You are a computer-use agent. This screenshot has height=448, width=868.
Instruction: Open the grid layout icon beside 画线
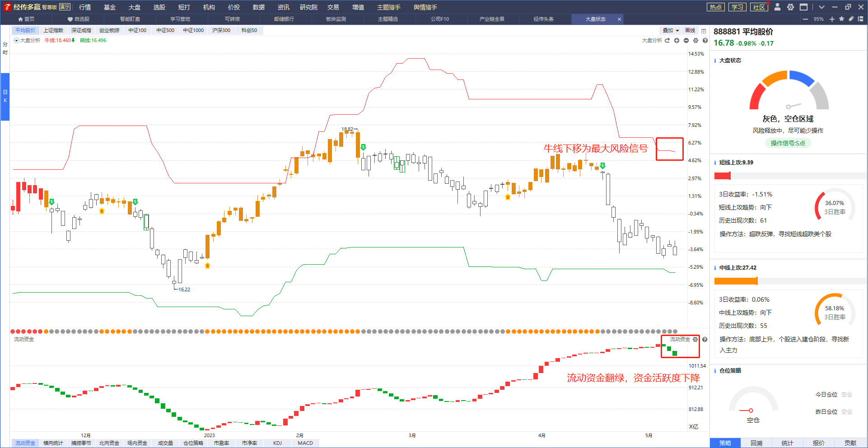(x=704, y=31)
